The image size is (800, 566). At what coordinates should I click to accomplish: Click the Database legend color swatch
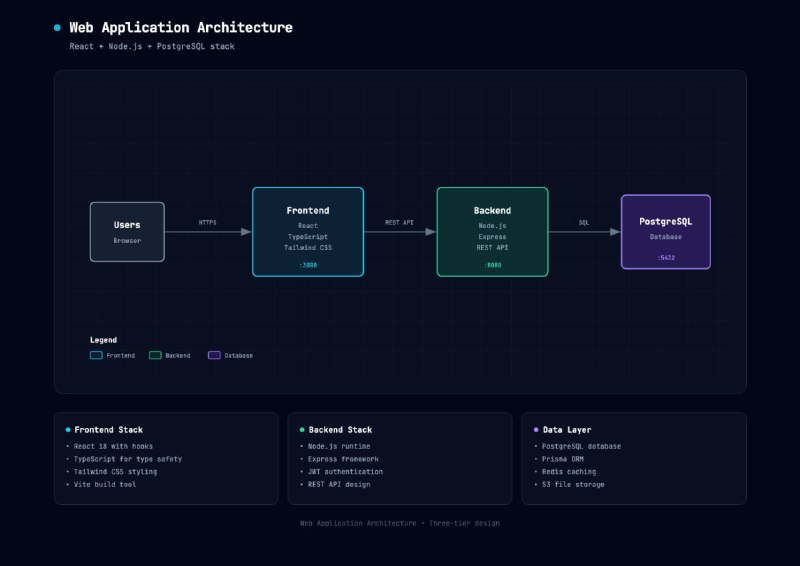click(x=214, y=355)
